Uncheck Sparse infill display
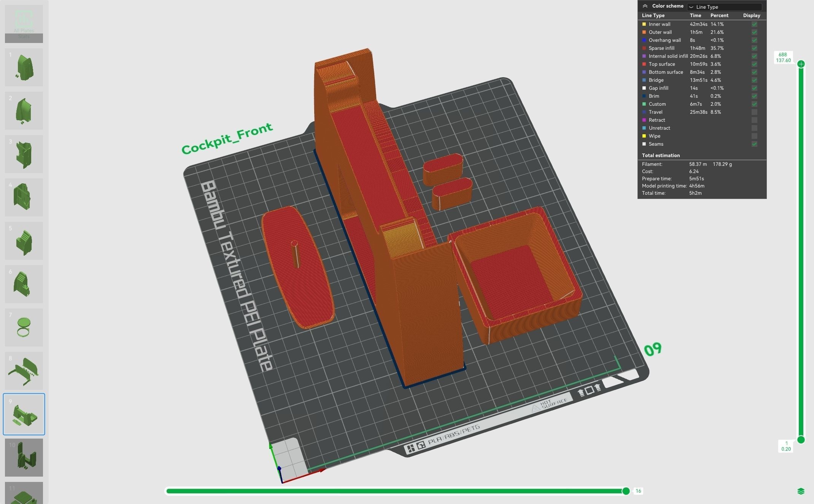This screenshot has width=814, height=504. point(754,48)
